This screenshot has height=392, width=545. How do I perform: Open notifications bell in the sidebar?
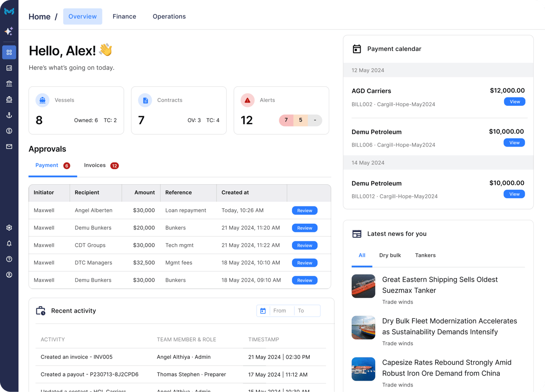9,244
